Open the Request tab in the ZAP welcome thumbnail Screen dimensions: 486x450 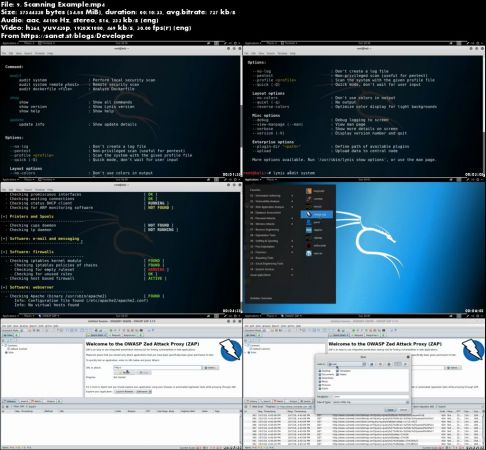115,335
